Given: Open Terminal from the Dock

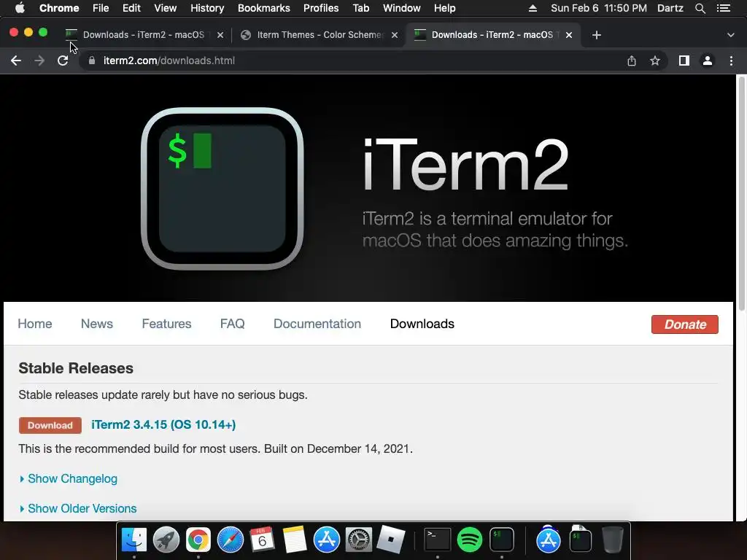Looking at the screenshot, I should coord(438,540).
